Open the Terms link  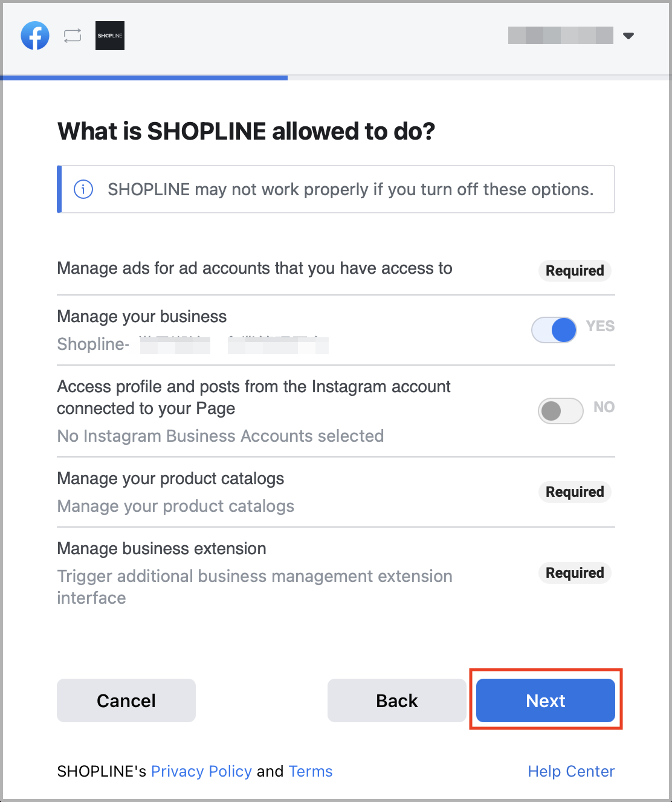311,771
